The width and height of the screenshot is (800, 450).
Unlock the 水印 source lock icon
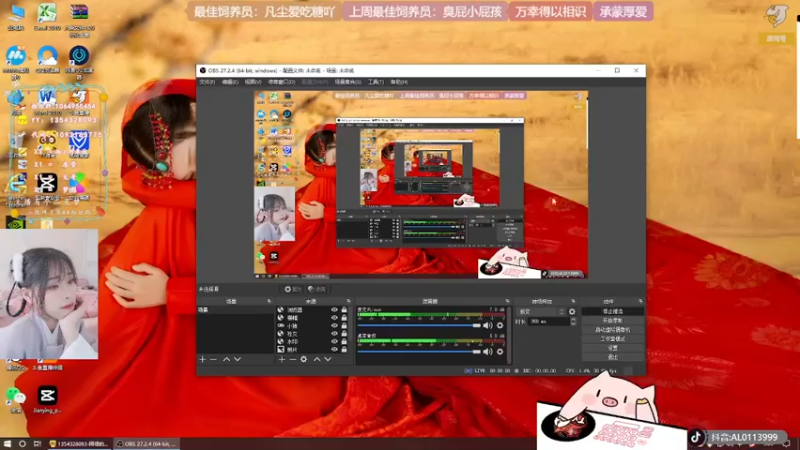tap(344, 342)
